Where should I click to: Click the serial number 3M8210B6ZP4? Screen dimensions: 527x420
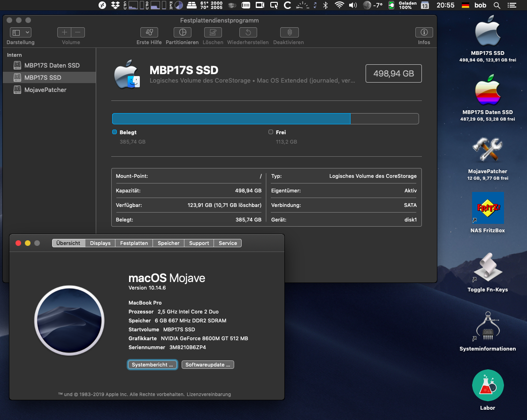(188, 347)
